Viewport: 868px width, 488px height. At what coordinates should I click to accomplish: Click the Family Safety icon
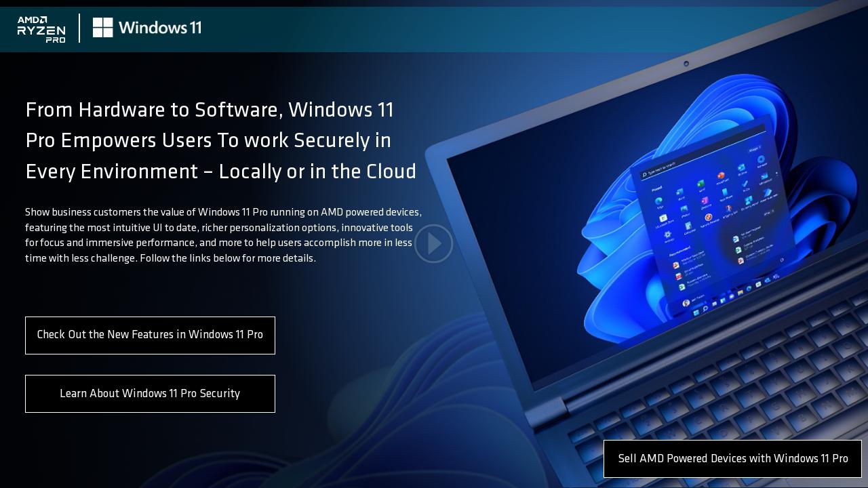(x=707, y=218)
